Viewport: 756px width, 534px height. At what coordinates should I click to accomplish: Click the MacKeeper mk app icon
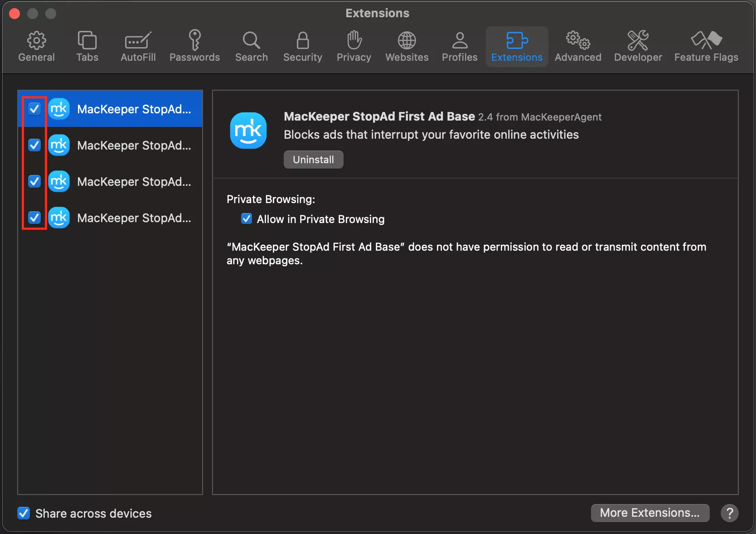248,131
